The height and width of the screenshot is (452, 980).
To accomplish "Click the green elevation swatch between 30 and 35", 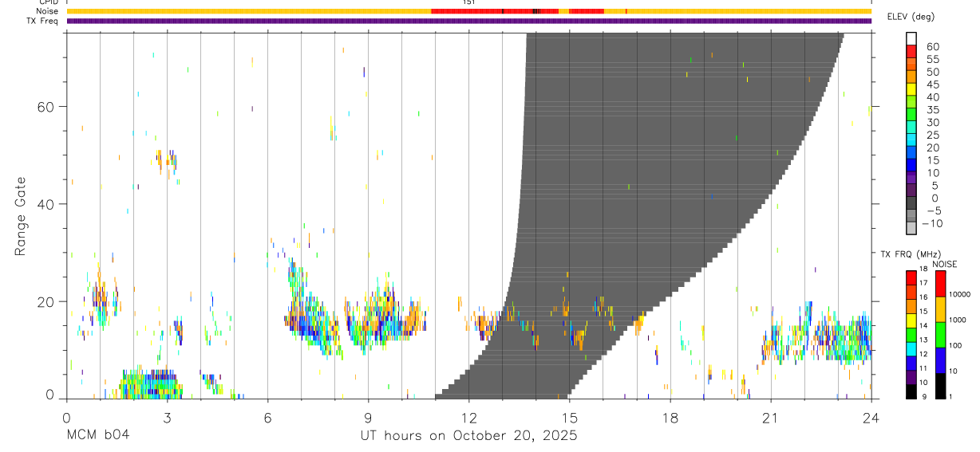I will (911, 115).
